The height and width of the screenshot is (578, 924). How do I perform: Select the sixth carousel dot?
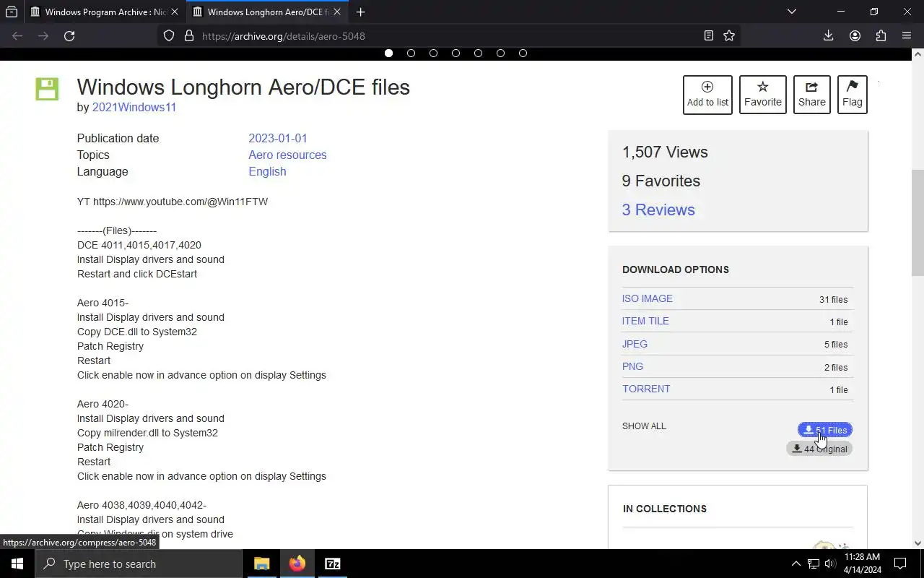click(500, 53)
